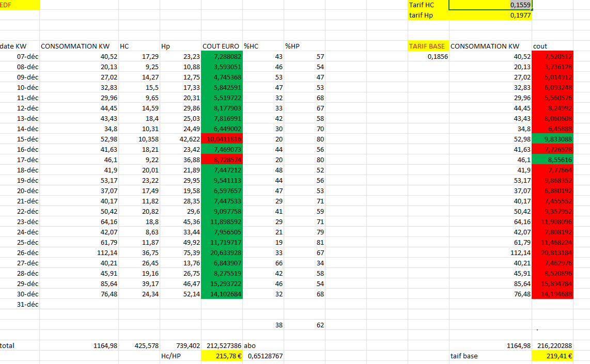Select the TARIF BASE header cell
This screenshot has width=590, height=364.
(x=428, y=46)
